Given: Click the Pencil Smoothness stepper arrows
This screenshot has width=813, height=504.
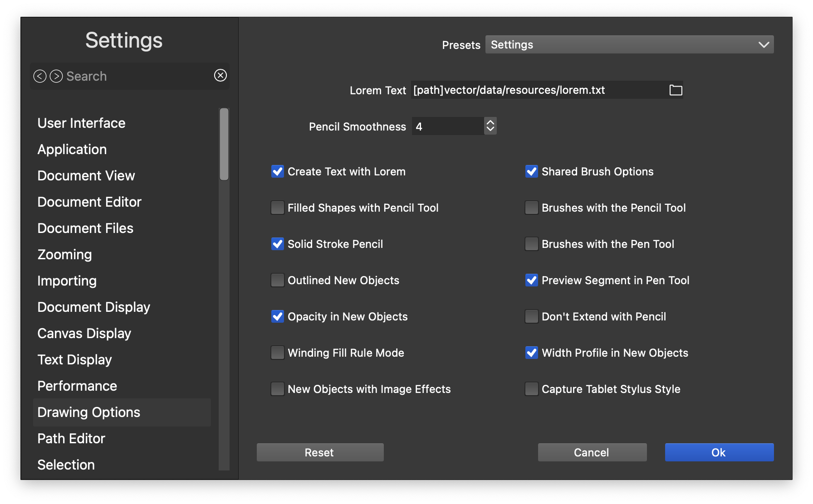Looking at the screenshot, I should [490, 126].
